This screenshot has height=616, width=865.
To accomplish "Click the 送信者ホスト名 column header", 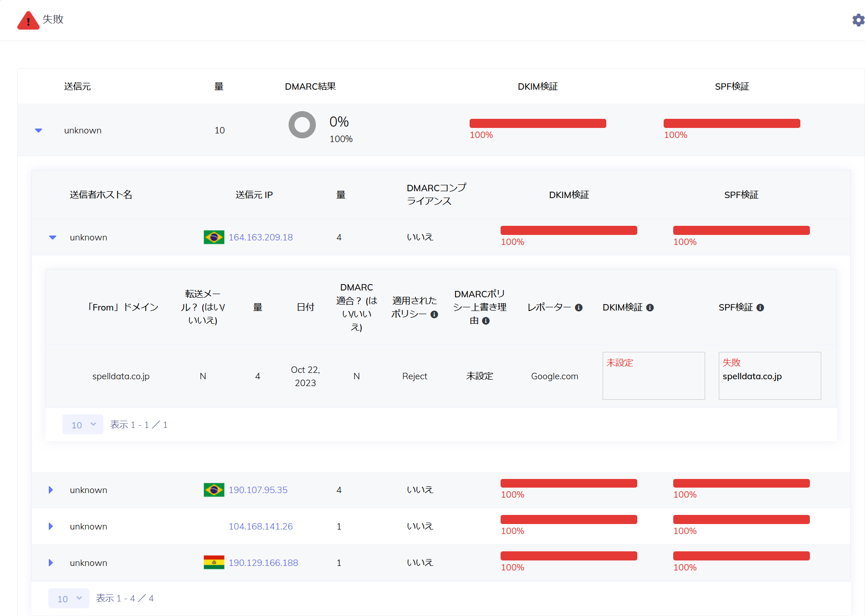I will [x=101, y=195].
